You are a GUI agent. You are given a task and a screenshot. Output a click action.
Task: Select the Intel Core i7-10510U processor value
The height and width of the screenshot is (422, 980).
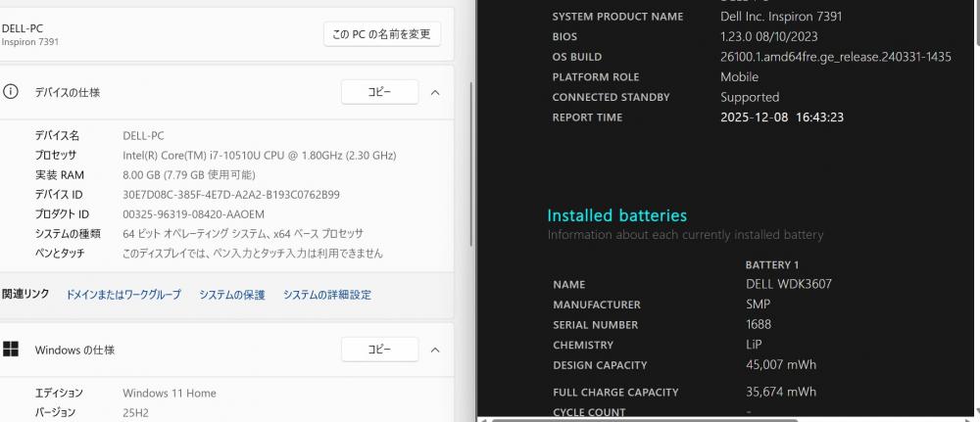point(260,155)
